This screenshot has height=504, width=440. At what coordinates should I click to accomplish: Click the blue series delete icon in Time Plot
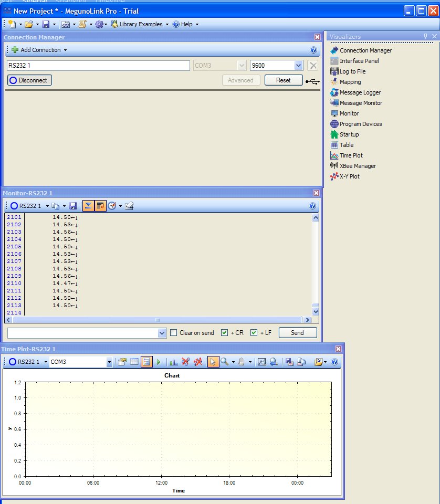coord(185,362)
